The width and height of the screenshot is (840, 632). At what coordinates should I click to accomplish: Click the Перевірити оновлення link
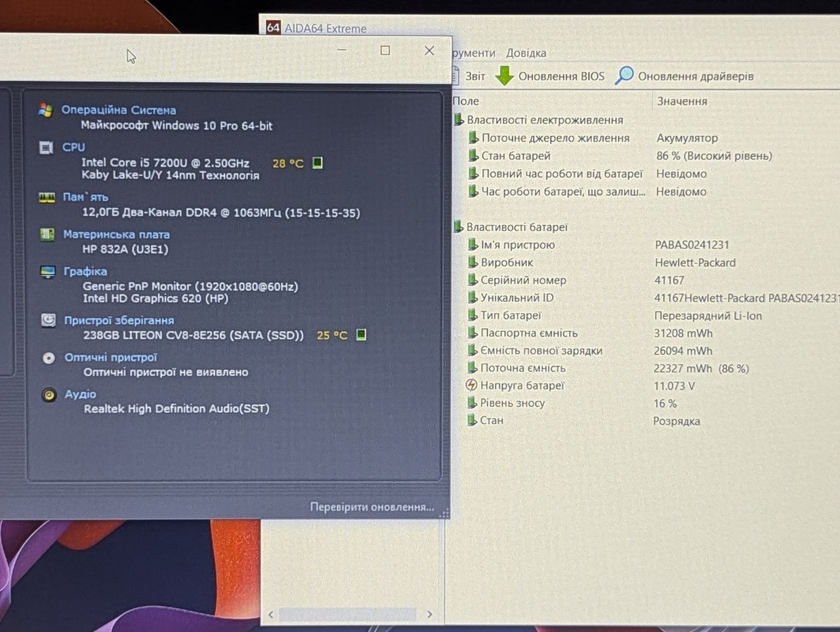[372, 507]
